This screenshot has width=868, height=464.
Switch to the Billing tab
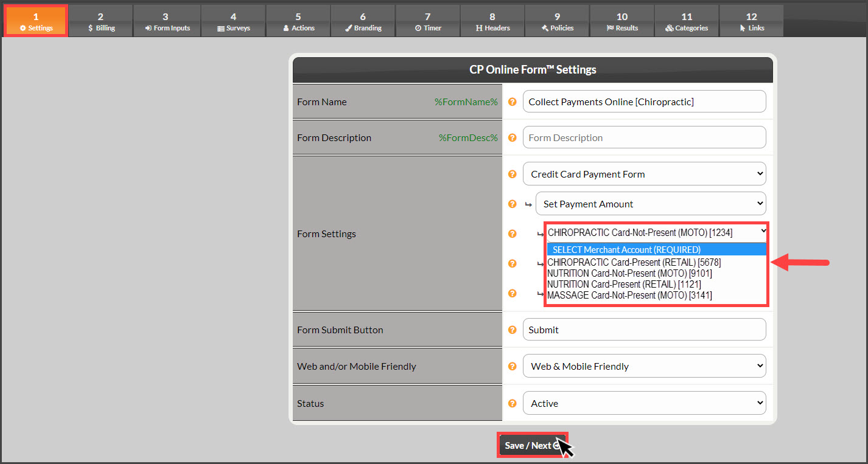(100, 21)
